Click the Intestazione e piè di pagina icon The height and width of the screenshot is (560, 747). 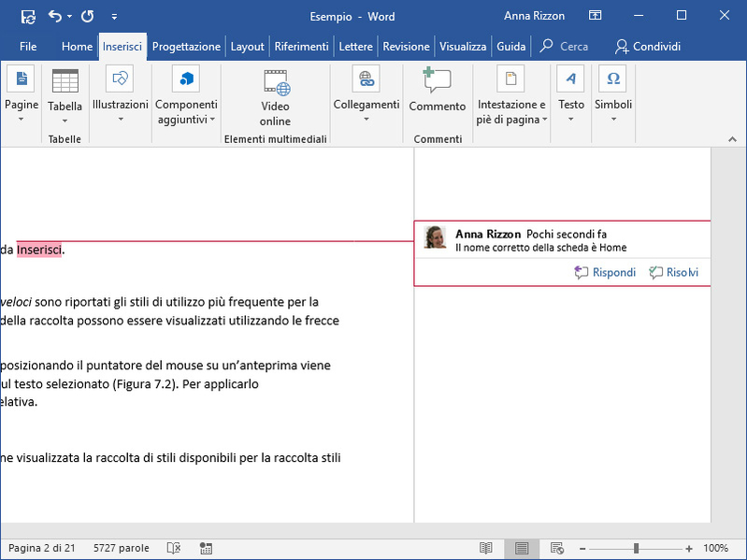click(510, 79)
